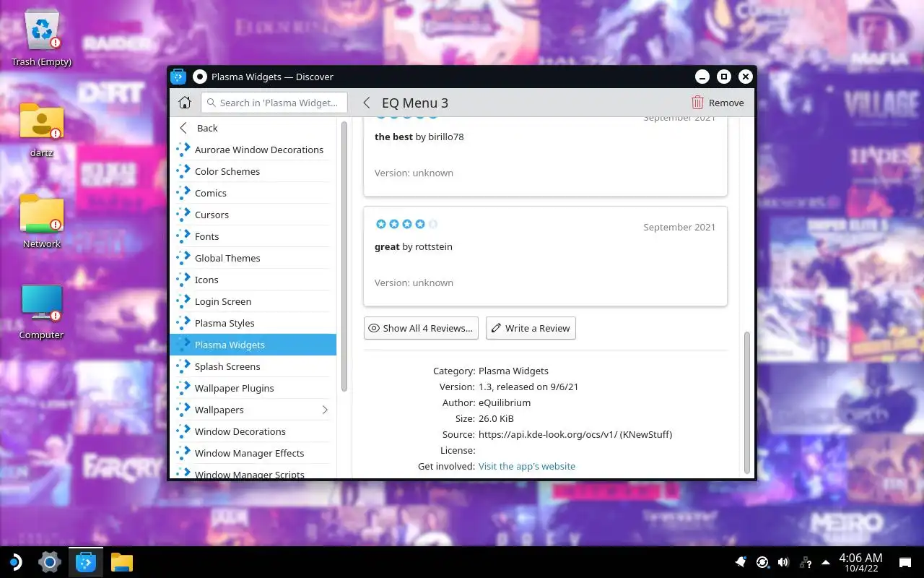The image size is (924, 578).
Task: Write a Review for EQ Menu 3
Action: (531, 328)
